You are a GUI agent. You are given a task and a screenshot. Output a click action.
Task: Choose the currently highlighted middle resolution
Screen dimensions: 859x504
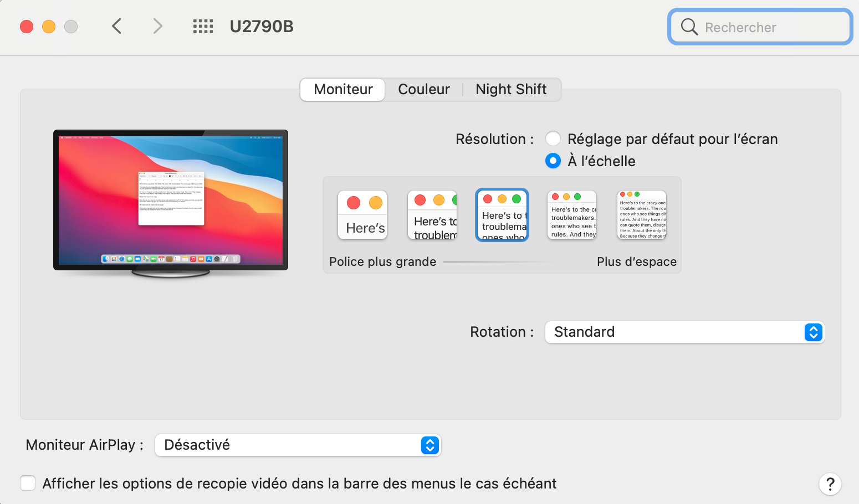click(x=502, y=215)
